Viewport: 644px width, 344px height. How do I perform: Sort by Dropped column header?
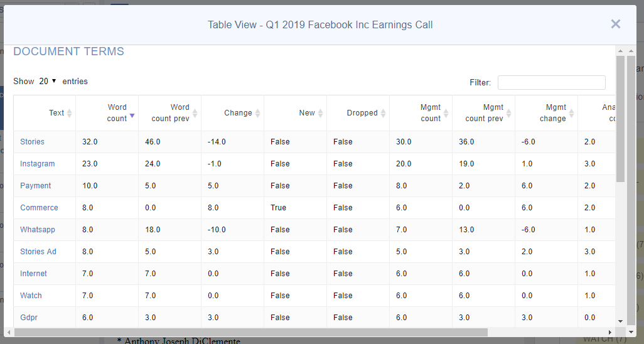pos(358,113)
